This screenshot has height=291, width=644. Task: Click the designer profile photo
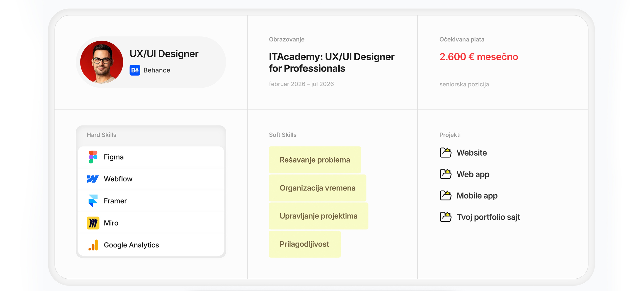click(x=101, y=62)
